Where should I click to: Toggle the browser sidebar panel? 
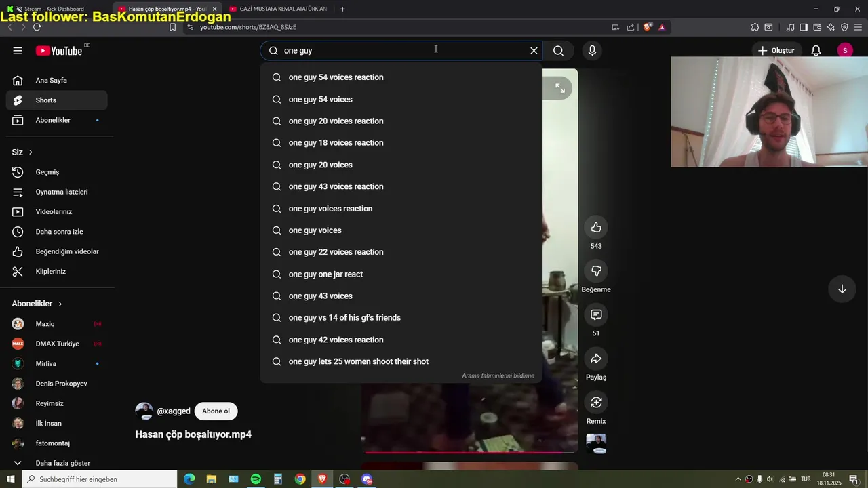[804, 27]
